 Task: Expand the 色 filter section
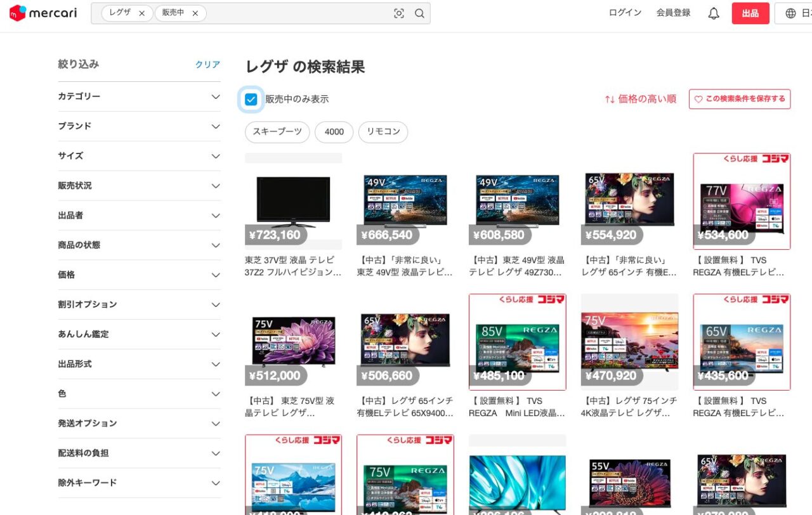(216, 394)
